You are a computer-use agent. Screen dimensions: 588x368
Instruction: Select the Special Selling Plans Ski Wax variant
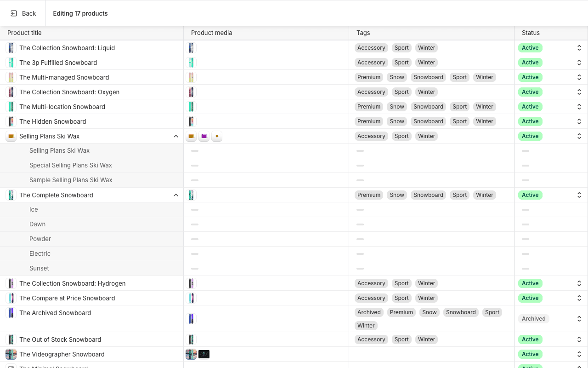[92, 166]
